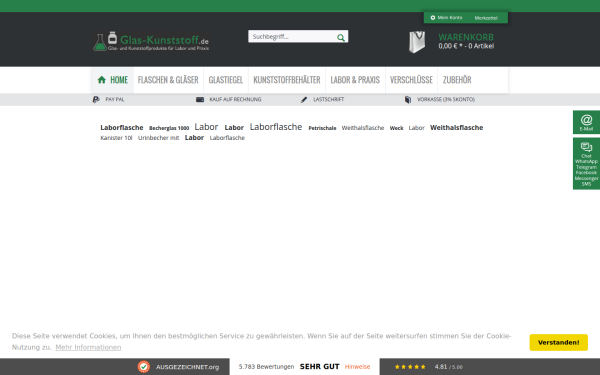Click the WARENKORB heading

(x=466, y=37)
